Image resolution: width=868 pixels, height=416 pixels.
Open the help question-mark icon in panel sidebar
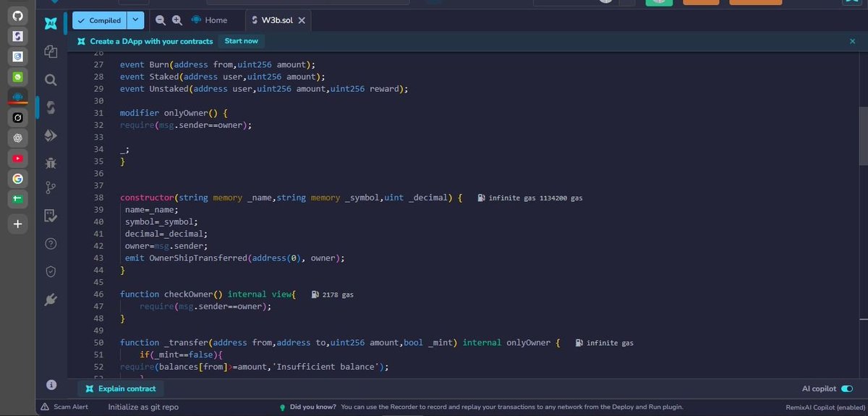coord(51,244)
